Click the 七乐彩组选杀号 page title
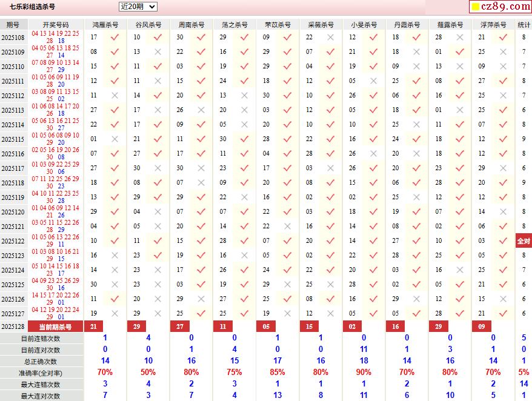The height and width of the screenshot is (401, 532). 32,7
